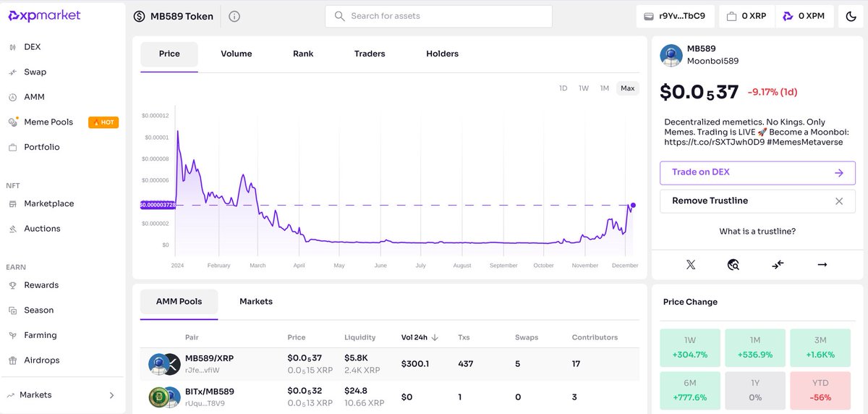Click the BITx/MB589 pair name
This screenshot has width=868, height=414.
[x=210, y=392]
